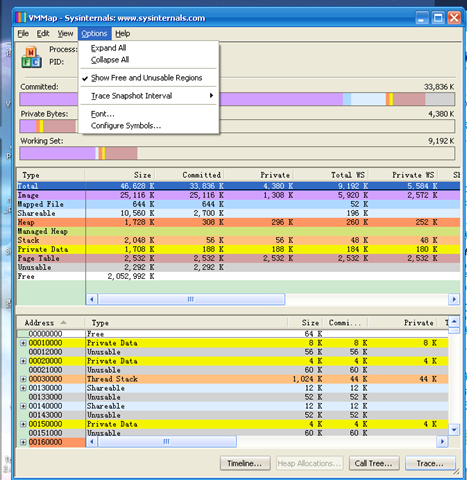Viewport: 467px width, 480px height.
Task: Select the Mapped File type row
Action: [x=239, y=204]
